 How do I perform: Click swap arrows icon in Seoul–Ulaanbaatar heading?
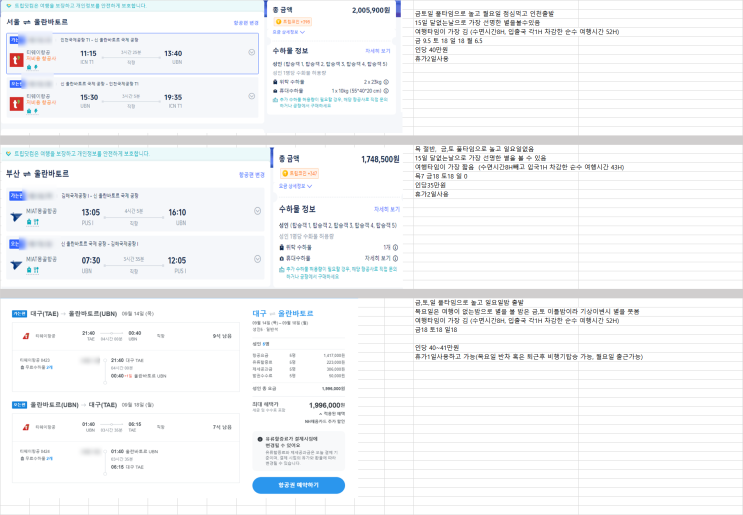click(x=27, y=22)
